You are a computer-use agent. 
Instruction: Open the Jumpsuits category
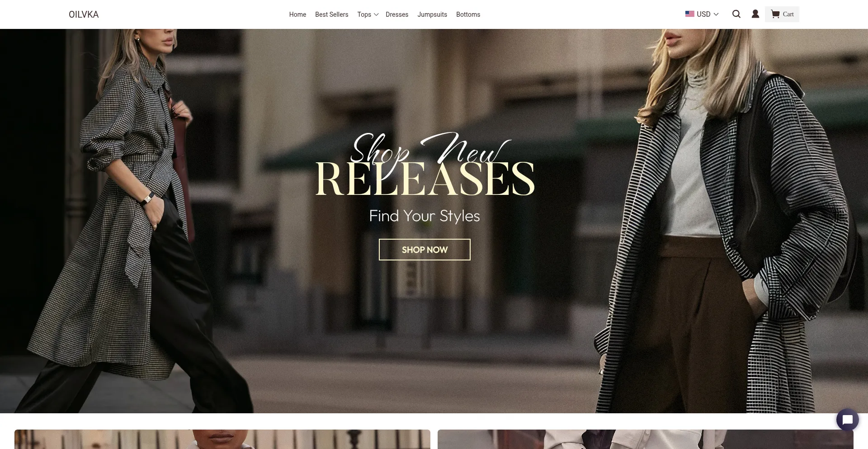pyautogui.click(x=432, y=14)
